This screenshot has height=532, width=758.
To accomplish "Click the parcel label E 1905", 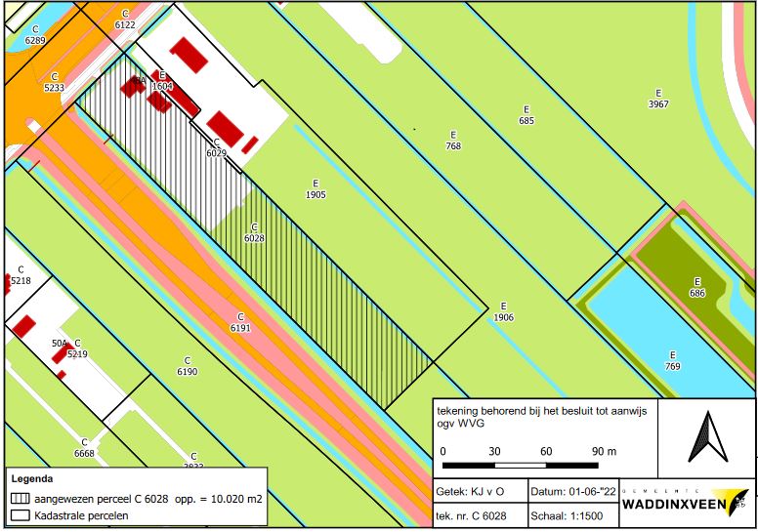I will click(316, 188).
